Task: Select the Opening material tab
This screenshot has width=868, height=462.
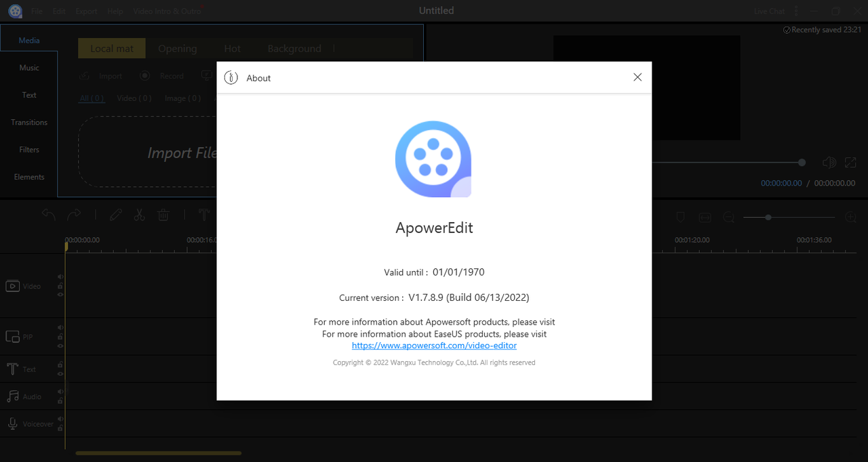Action: pyautogui.click(x=178, y=49)
